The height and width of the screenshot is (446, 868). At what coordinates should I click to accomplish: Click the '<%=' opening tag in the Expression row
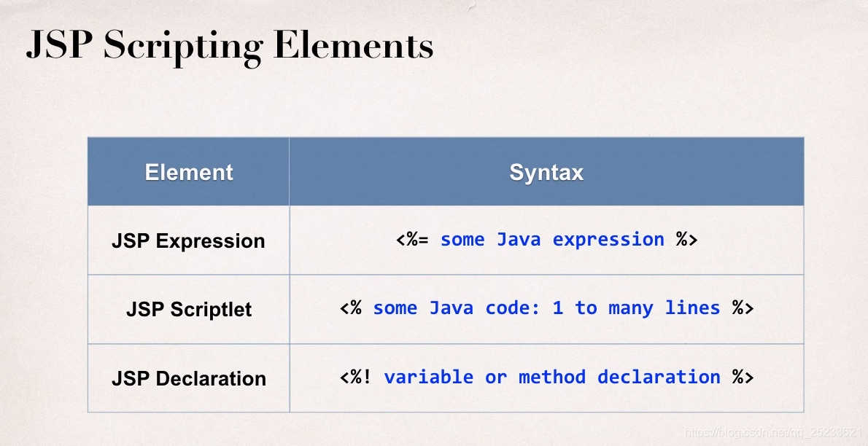click(413, 239)
